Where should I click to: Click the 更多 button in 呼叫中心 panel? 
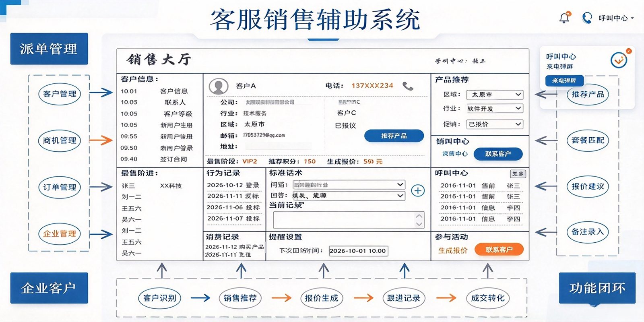518,174
